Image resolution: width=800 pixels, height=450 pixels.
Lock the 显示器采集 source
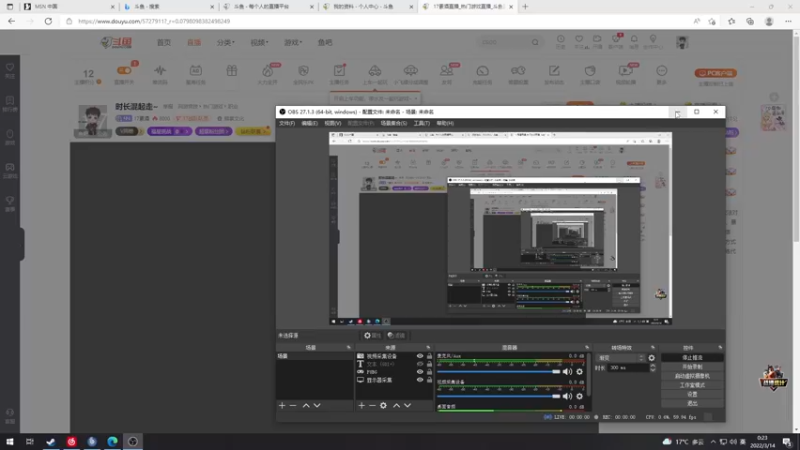coord(429,380)
